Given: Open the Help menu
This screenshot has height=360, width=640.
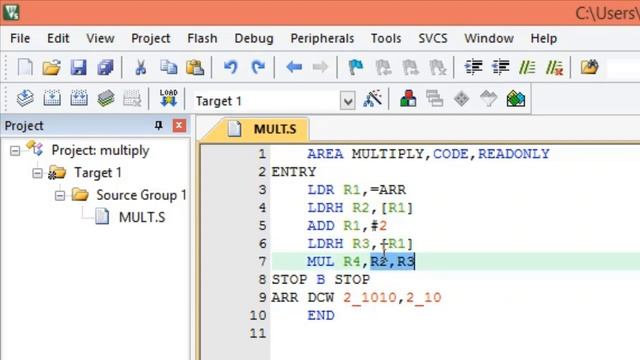Looking at the screenshot, I should pyautogui.click(x=544, y=38).
